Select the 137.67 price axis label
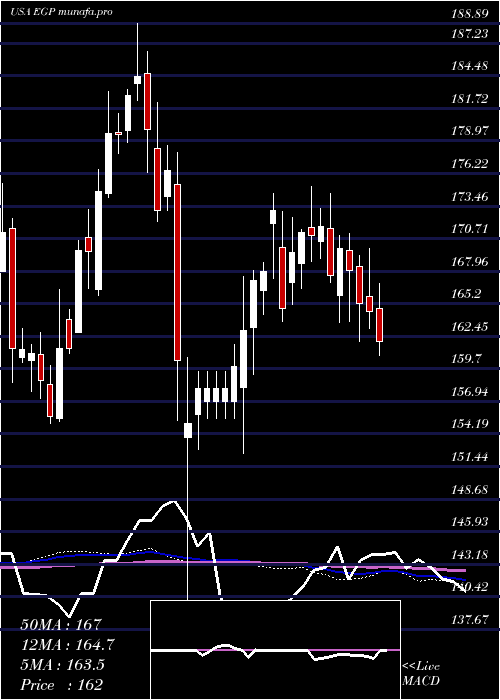500x700 pixels. [x=469, y=620]
